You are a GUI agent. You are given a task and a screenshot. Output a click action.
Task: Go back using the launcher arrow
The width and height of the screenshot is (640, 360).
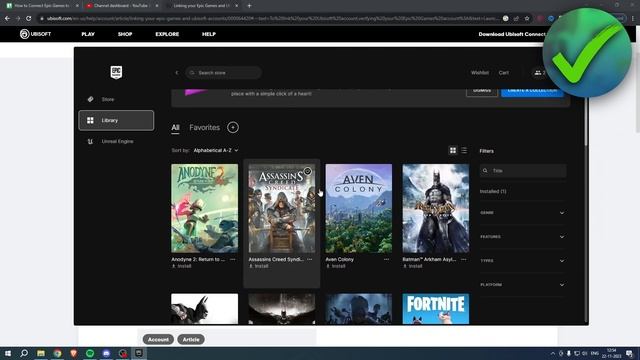coord(177,73)
